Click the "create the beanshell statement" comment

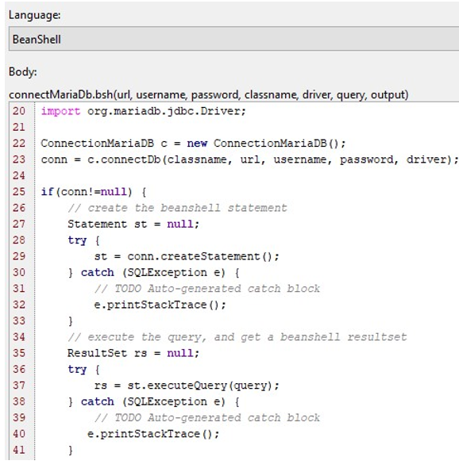[x=177, y=208]
